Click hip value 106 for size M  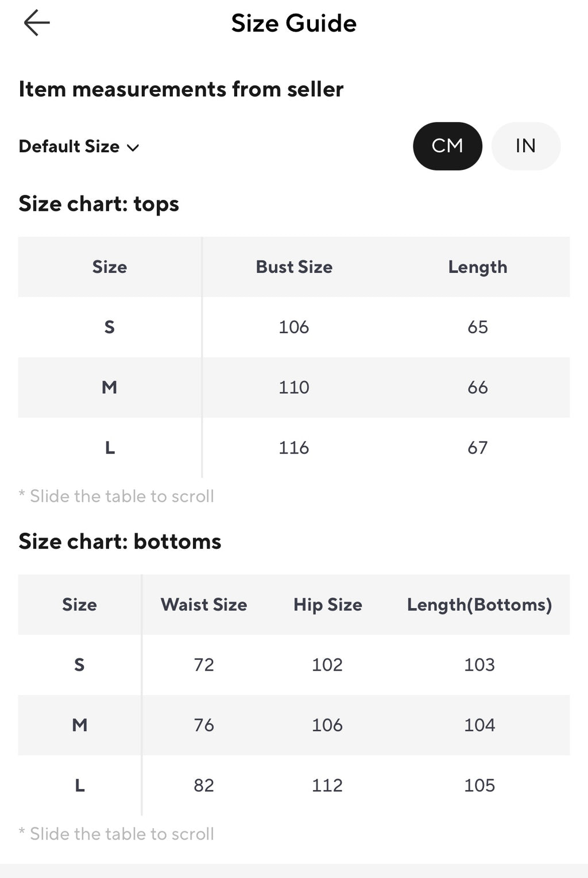(x=327, y=725)
